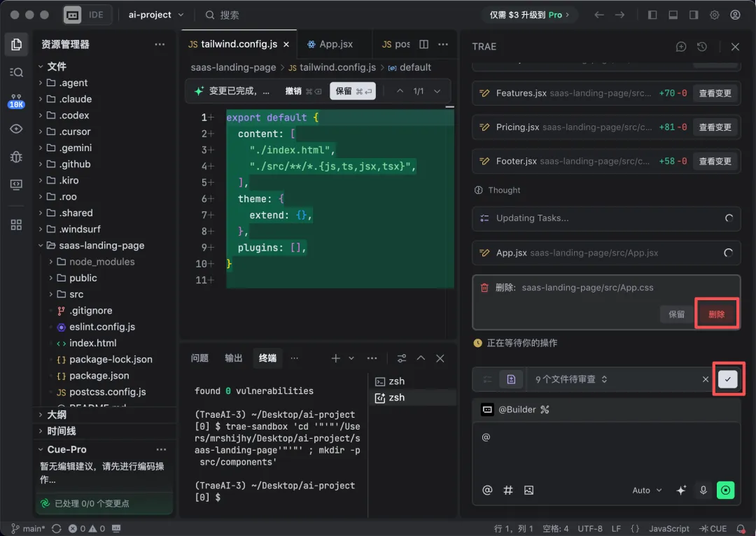Switch to the 问题 problems tab

199,358
